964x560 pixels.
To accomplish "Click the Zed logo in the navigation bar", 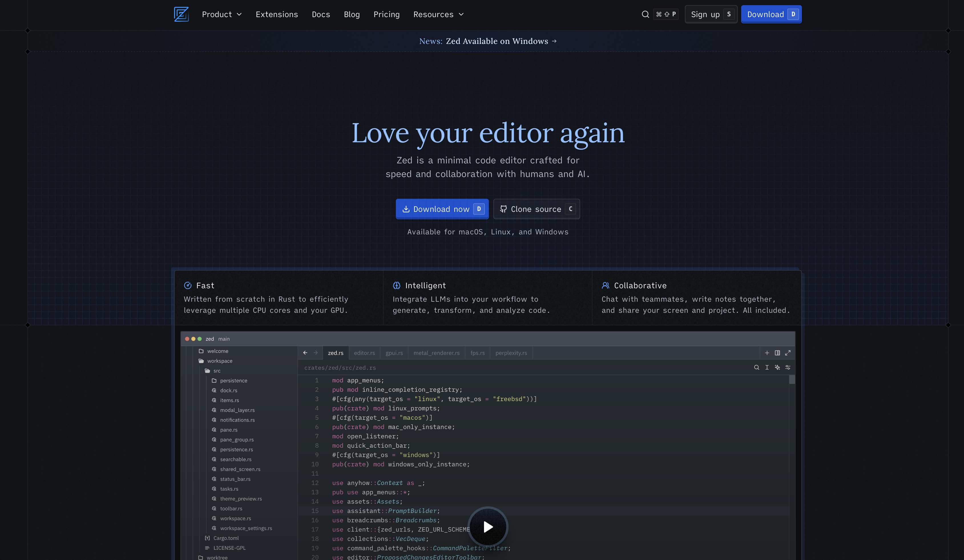I will pos(181,14).
